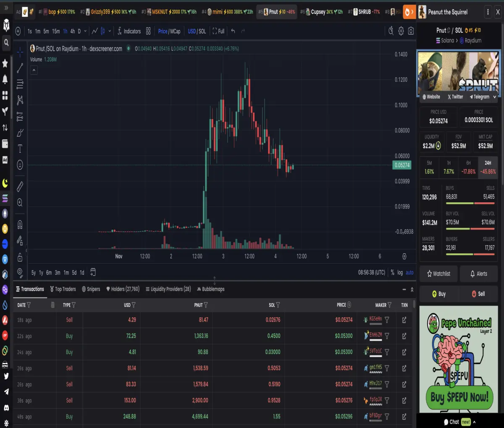View the Bubblemaps tab
This screenshot has width=504, height=428.
tap(210, 289)
